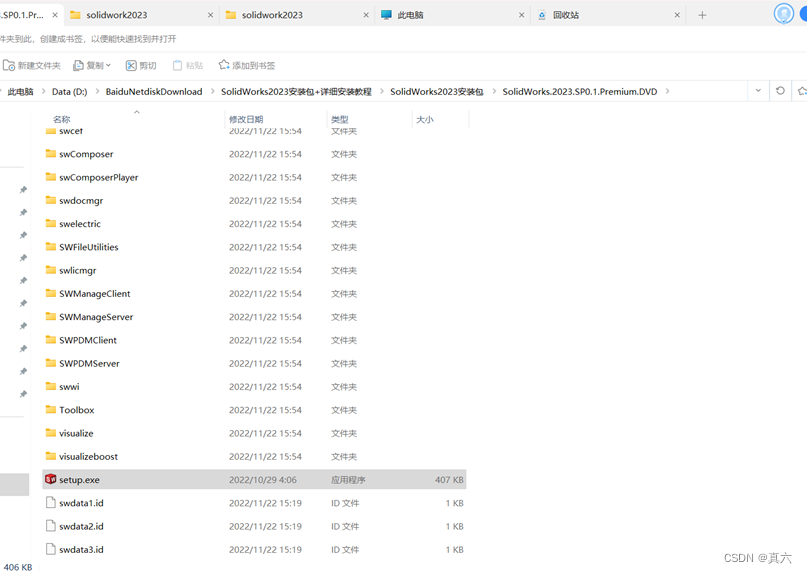Navigate to Data (D:) in breadcrumb
The height and width of the screenshot is (573, 807).
pos(69,92)
